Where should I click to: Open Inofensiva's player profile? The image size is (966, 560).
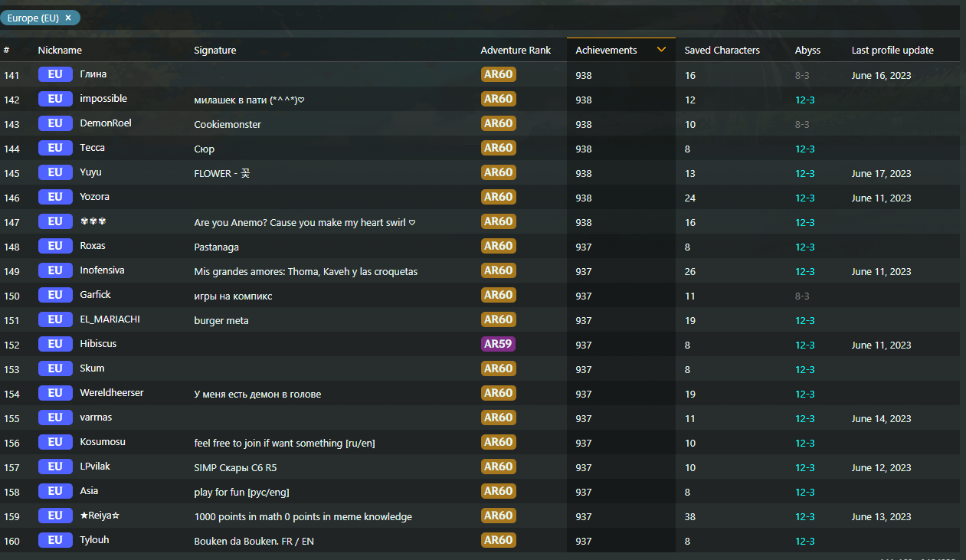pyautogui.click(x=102, y=270)
